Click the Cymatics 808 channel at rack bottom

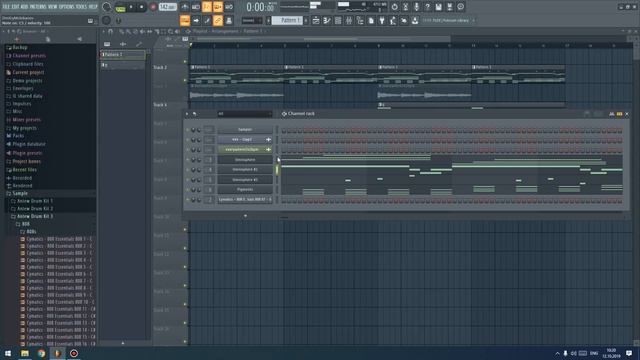coord(245,200)
